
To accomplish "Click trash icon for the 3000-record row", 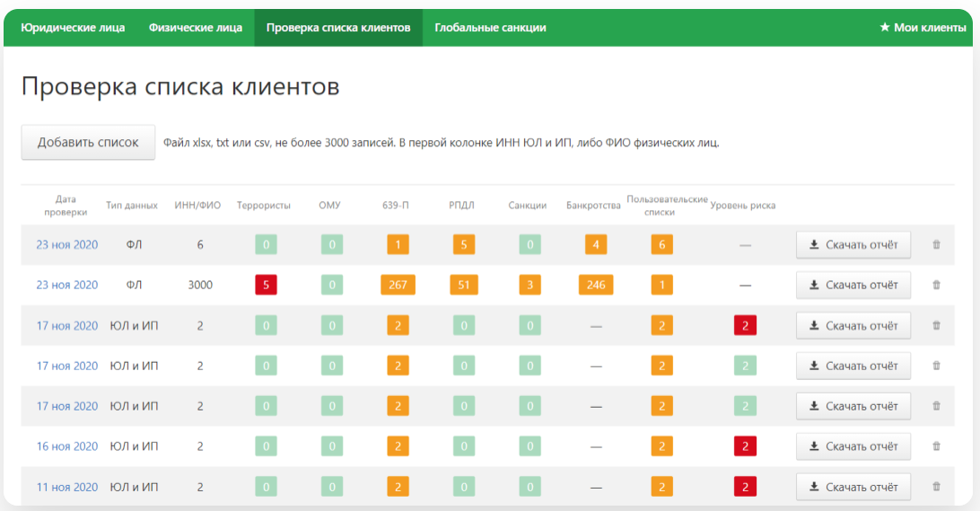I will coord(936,285).
